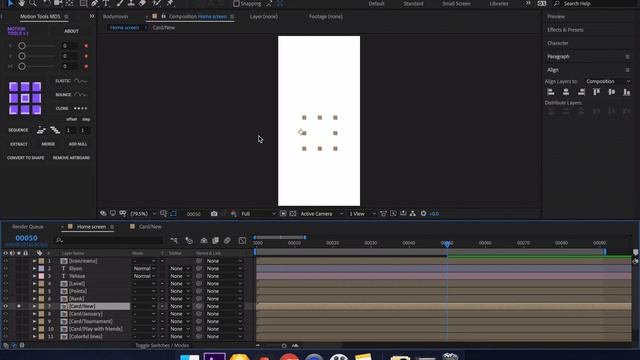The image size is (640, 360).
Task: Click the center anchor point square in Motion Tools
Action: 25,98
